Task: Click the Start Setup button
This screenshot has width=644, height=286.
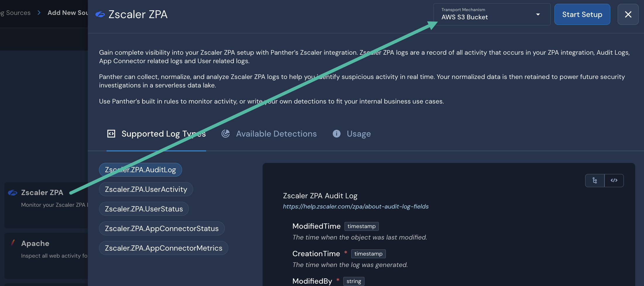Action: coord(582,14)
